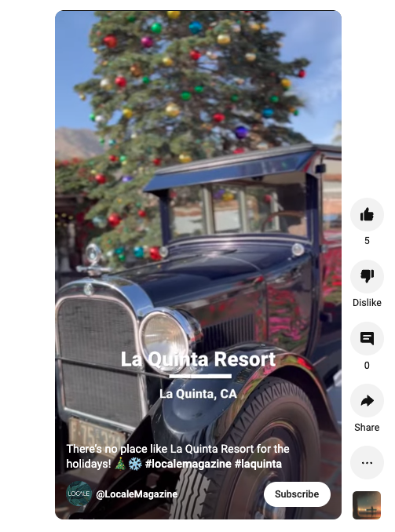395x532 pixels.
Task: Open the three-dot more options menu
Action: (367, 463)
